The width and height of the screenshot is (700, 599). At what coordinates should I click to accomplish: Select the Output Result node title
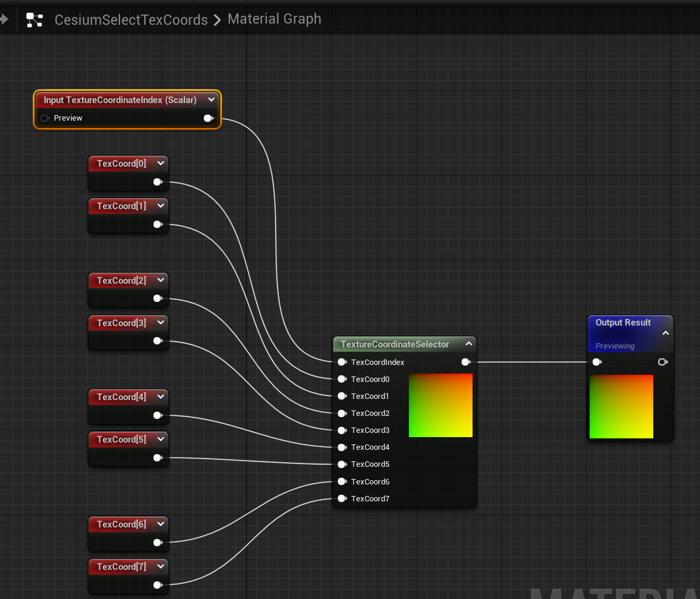(x=623, y=323)
